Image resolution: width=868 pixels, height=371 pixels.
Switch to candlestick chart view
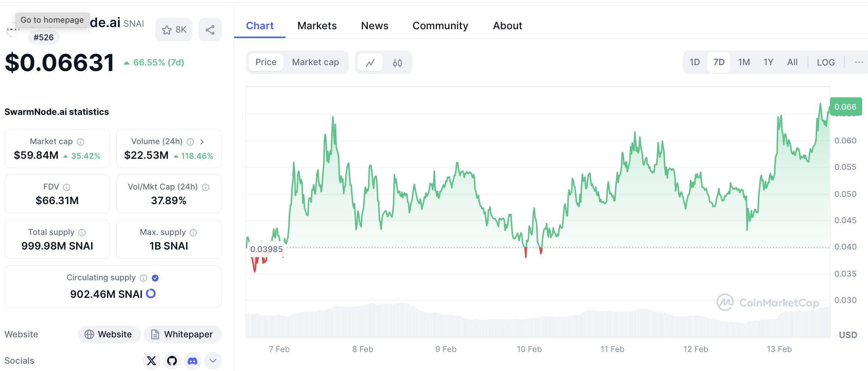[397, 63]
